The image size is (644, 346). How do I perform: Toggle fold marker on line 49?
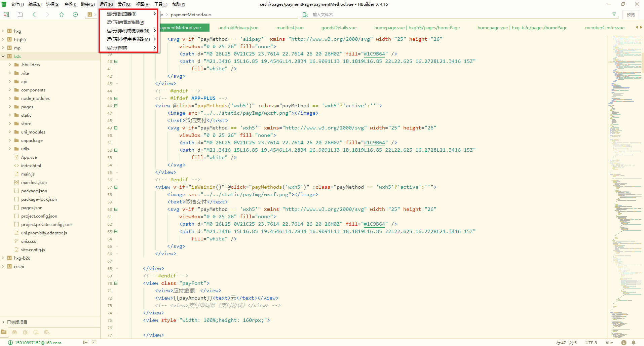116,128
